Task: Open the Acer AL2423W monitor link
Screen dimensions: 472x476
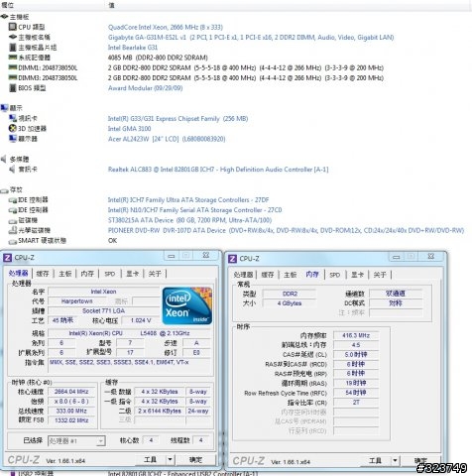Action: click(167, 139)
